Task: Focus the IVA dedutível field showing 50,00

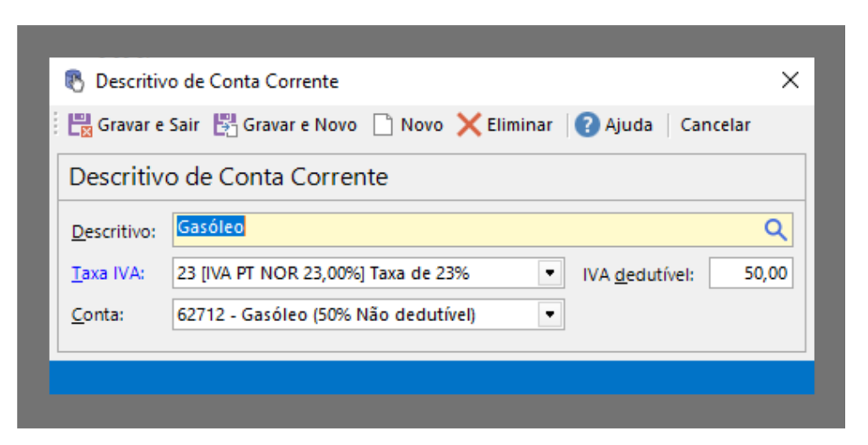Action: tap(750, 273)
